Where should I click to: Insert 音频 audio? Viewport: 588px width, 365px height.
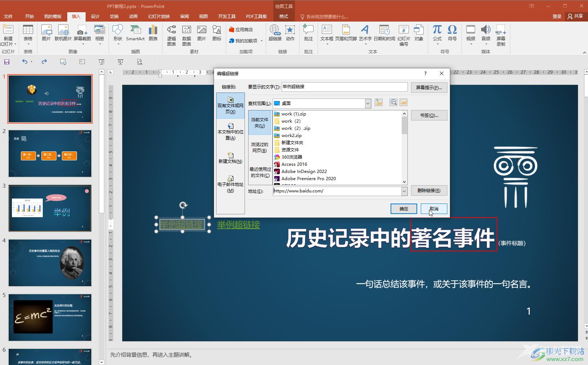click(x=486, y=35)
